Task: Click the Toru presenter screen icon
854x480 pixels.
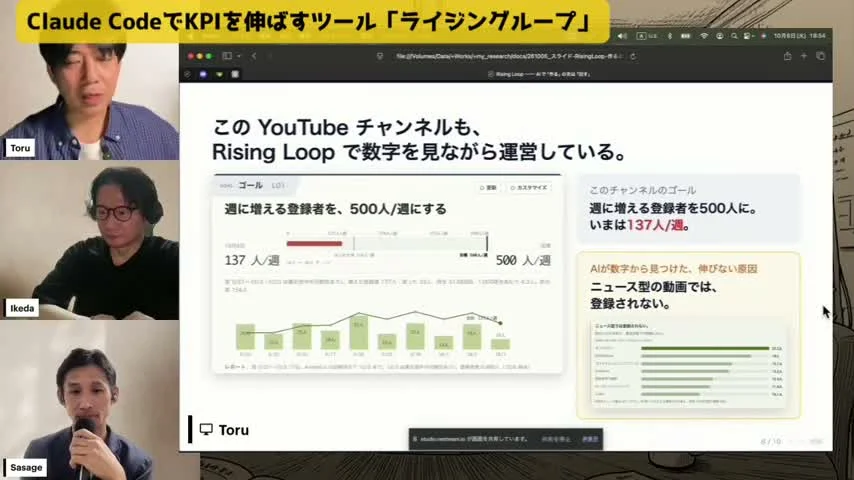Action: pyautogui.click(x=206, y=429)
